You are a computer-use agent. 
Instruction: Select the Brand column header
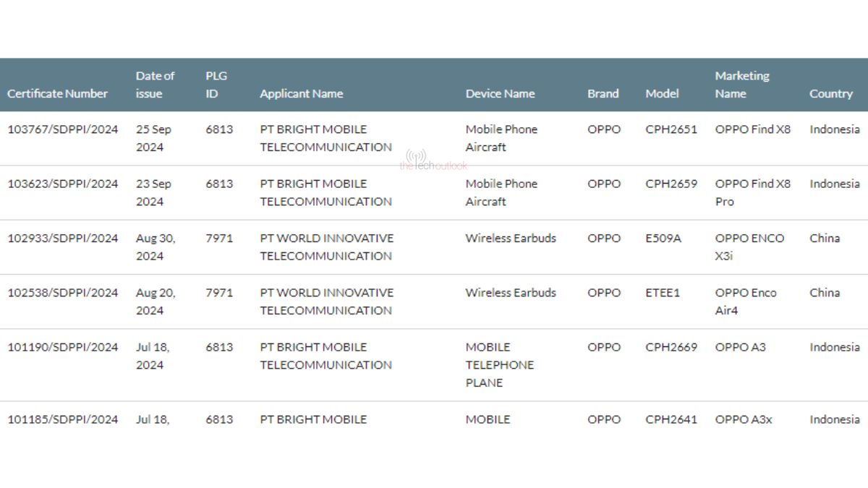click(x=603, y=93)
